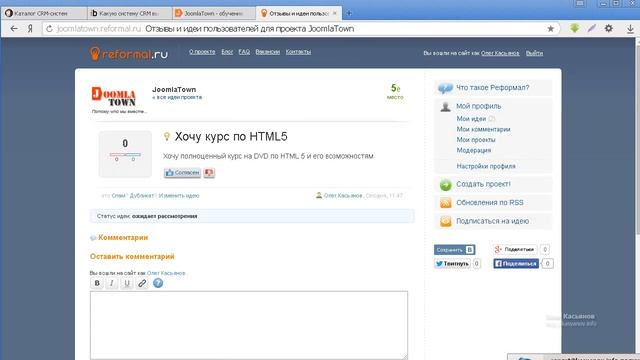Open '« все идеи проекта' link
This screenshot has height=360, width=640.
coord(177,98)
